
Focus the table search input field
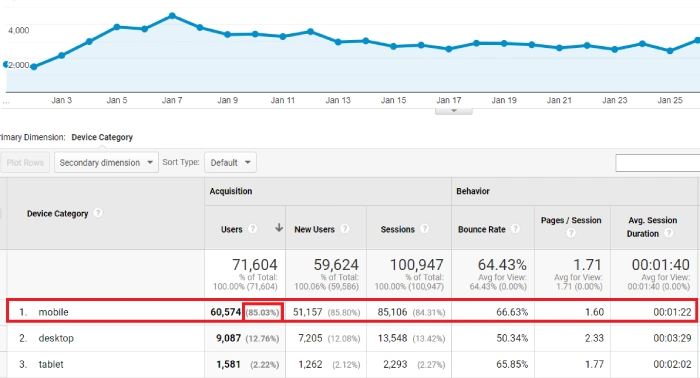[658, 163]
